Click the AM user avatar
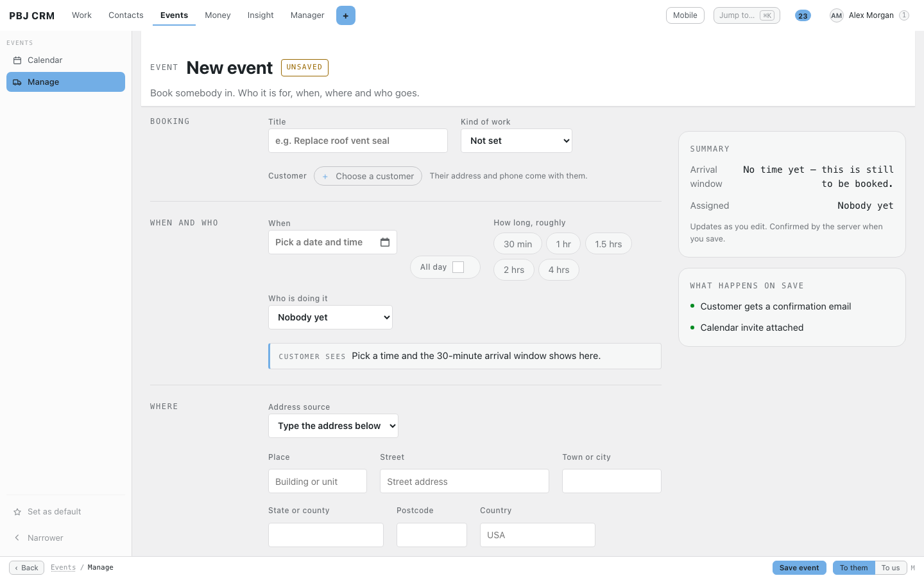924x578 pixels. tap(836, 15)
